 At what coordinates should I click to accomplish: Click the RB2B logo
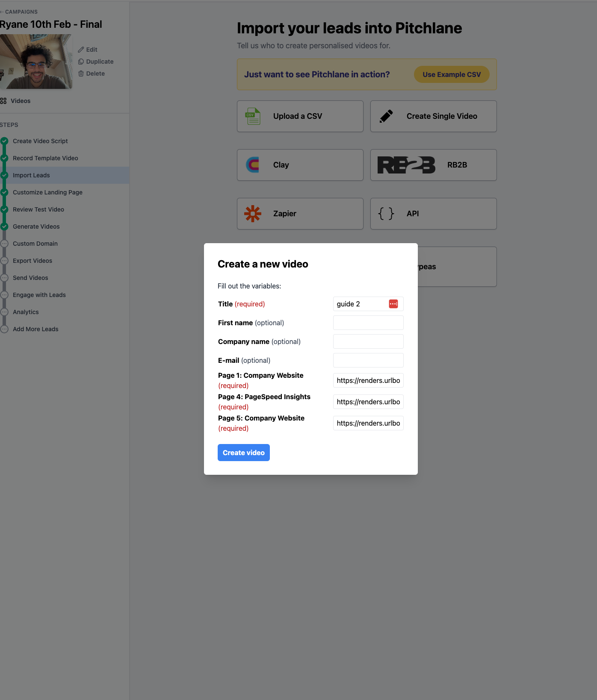406,165
